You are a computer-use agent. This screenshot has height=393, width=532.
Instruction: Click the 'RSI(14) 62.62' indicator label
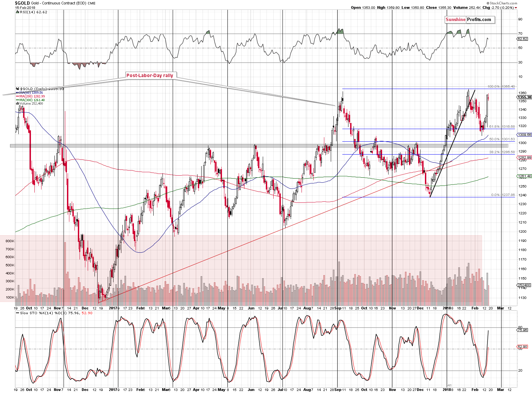click(x=33, y=12)
